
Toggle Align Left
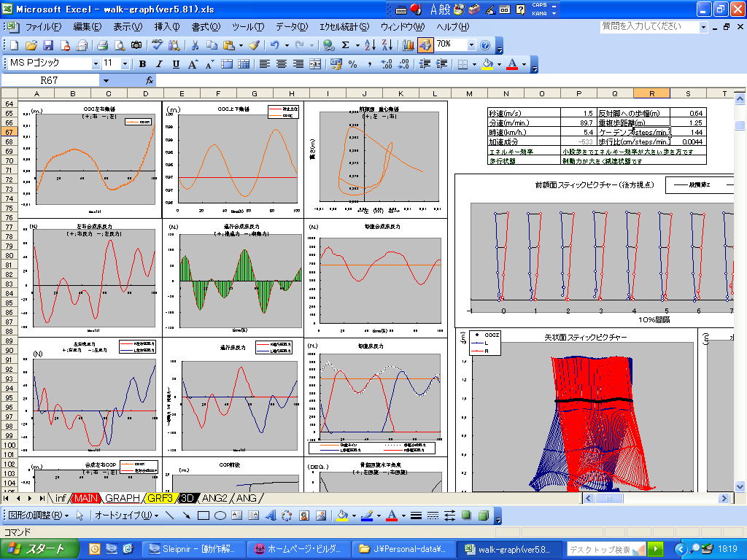tap(264, 64)
